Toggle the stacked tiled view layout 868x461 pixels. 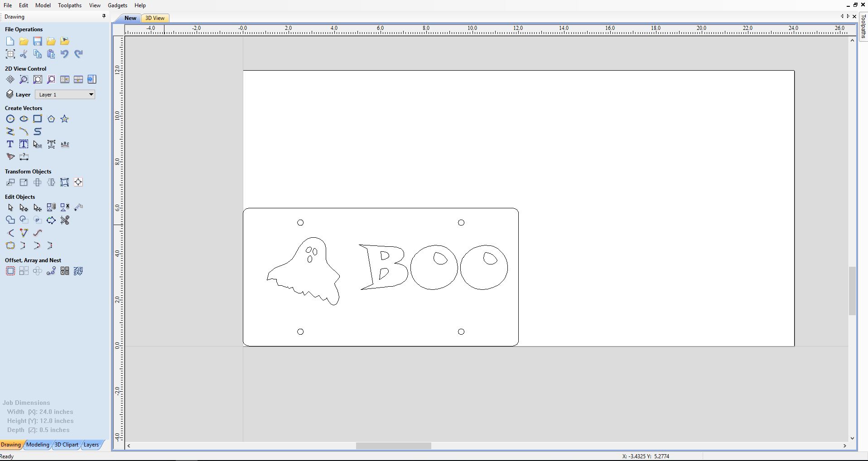pyautogui.click(x=78, y=79)
